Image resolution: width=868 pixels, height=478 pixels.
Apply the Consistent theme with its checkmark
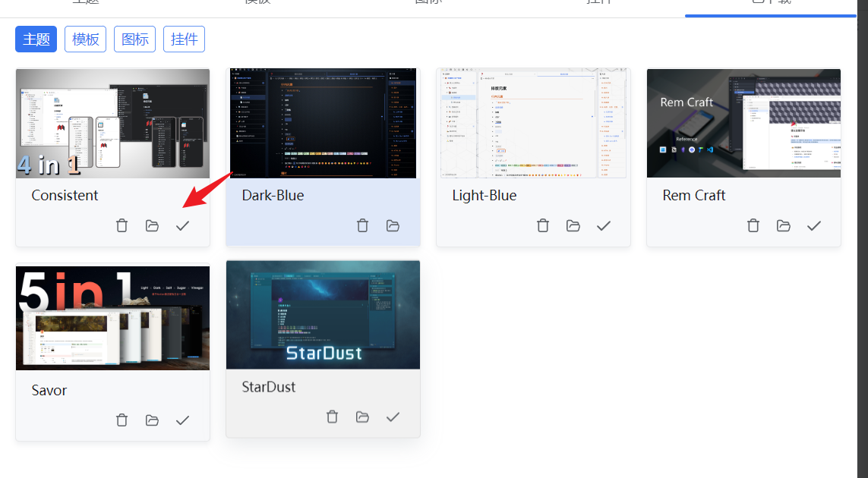pos(183,226)
